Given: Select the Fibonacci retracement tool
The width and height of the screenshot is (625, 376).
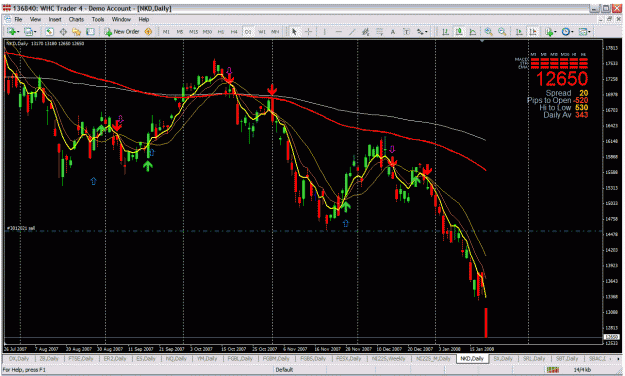Looking at the screenshot, I should click(379, 31).
